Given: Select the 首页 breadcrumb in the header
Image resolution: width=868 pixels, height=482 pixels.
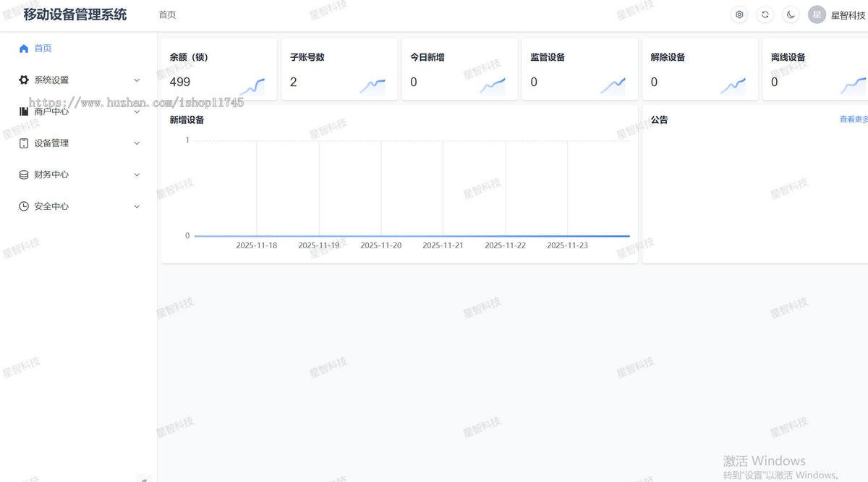Looking at the screenshot, I should (x=167, y=14).
